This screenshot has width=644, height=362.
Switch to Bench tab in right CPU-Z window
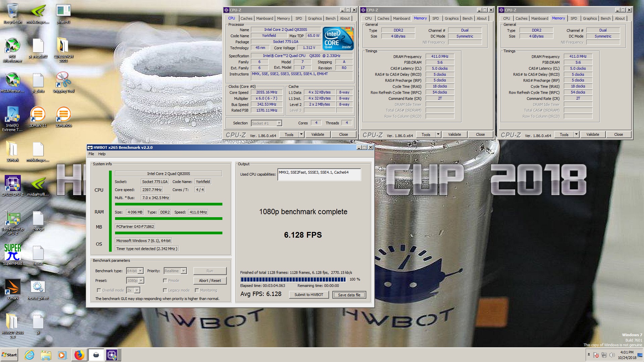[x=605, y=18]
